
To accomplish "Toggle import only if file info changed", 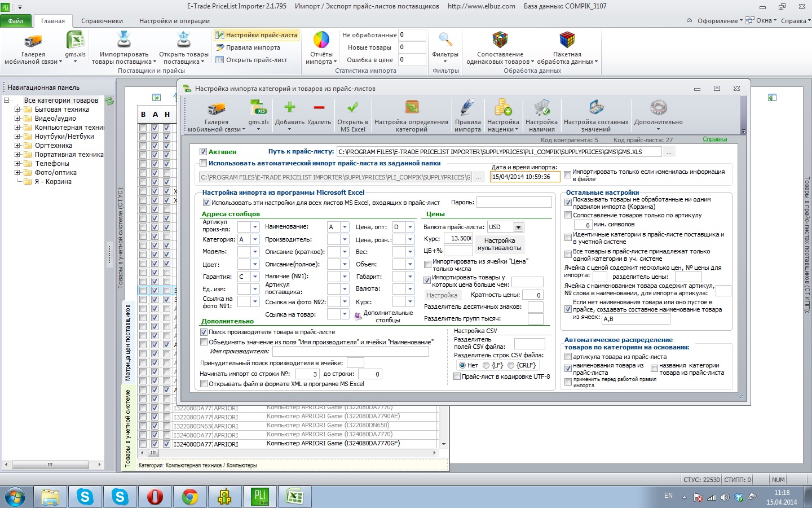I will [x=567, y=175].
